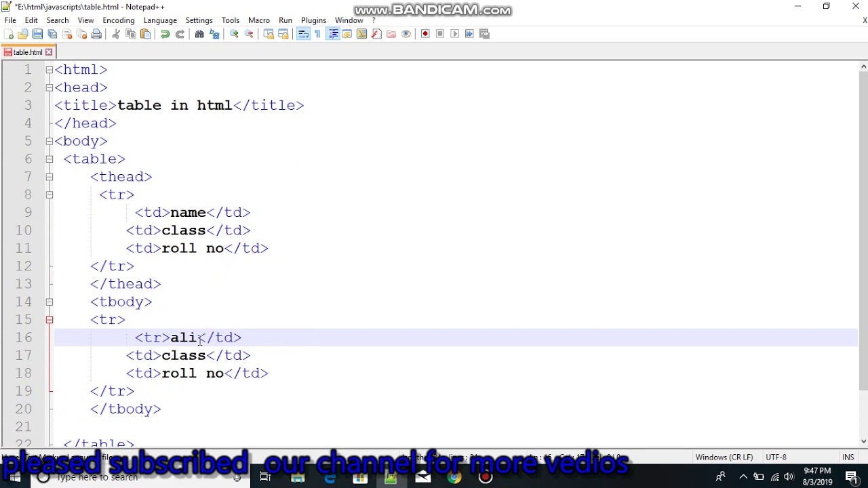This screenshot has height=488, width=868.
Task: Collapse the tbody fold on line 14
Action: 49,302
